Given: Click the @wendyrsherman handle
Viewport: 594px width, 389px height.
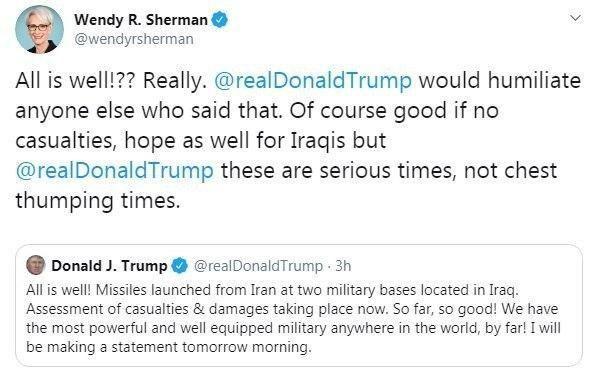Looking at the screenshot, I should click(x=134, y=39).
